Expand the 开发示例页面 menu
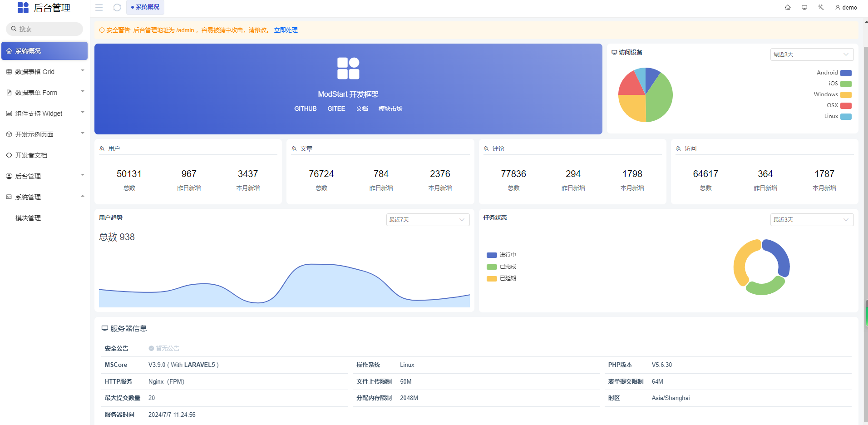The width and height of the screenshot is (868, 425). pos(44,134)
